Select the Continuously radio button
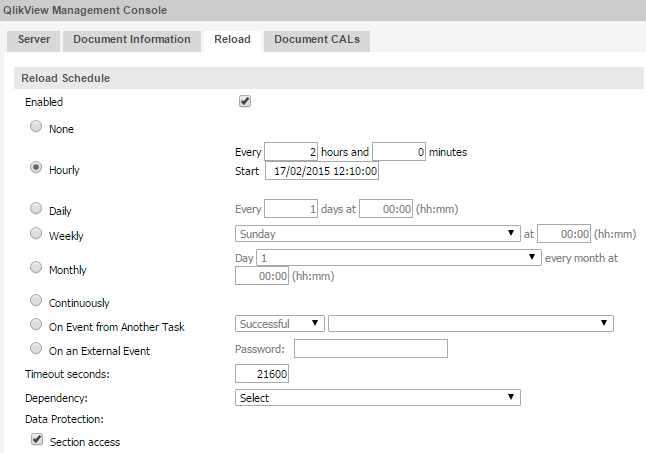Image resolution: width=646 pixels, height=453 pixels. tap(37, 300)
